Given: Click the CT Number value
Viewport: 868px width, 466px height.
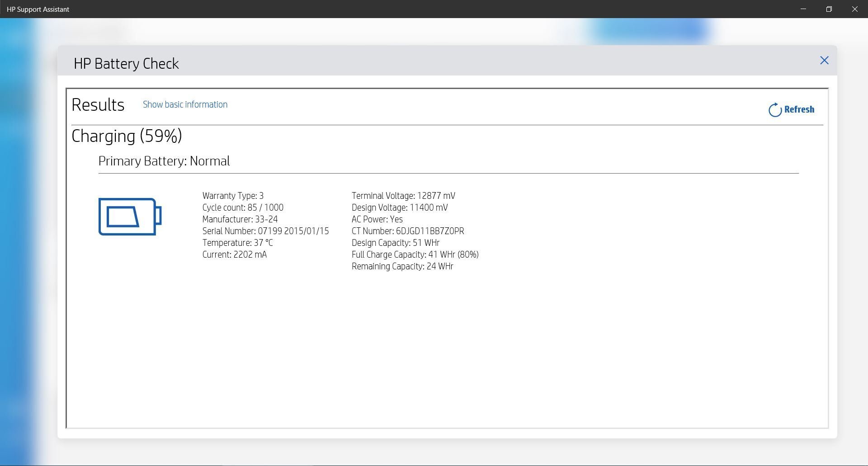Looking at the screenshot, I should tap(429, 231).
